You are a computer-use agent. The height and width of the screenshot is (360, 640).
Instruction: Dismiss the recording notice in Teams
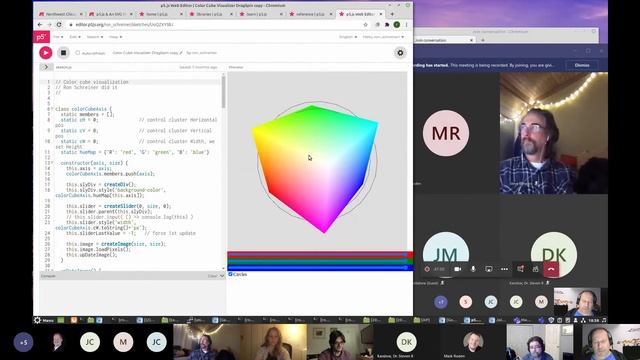582,65
